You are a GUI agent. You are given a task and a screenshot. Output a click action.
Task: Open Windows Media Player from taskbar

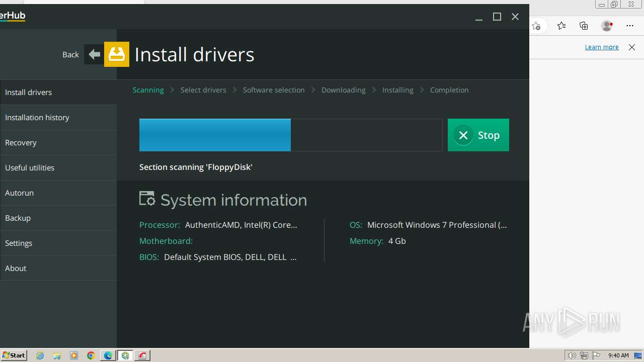click(x=74, y=355)
